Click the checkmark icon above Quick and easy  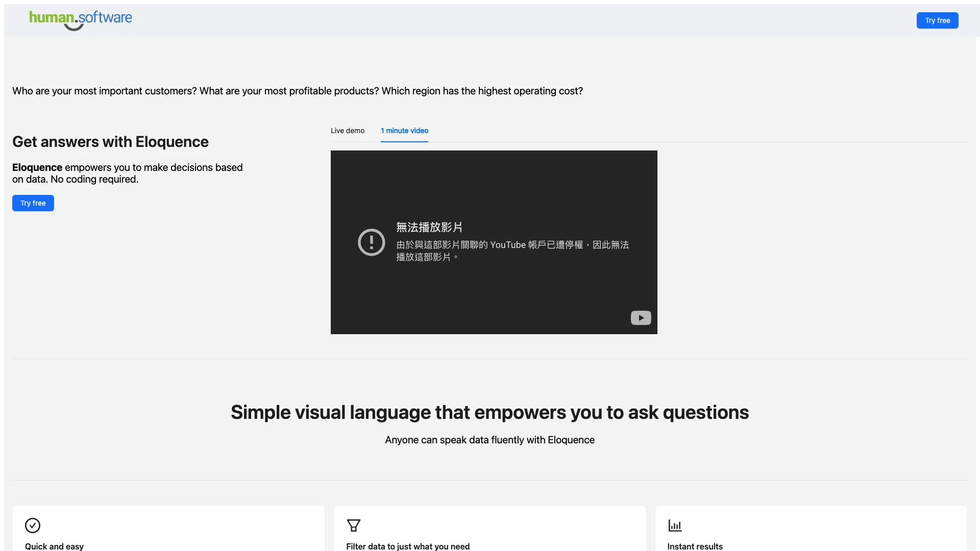tap(33, 525)
